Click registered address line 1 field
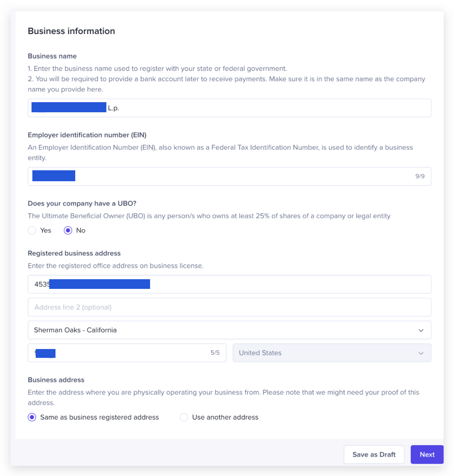Screen dimensions: 454x476 pos(230,284)
